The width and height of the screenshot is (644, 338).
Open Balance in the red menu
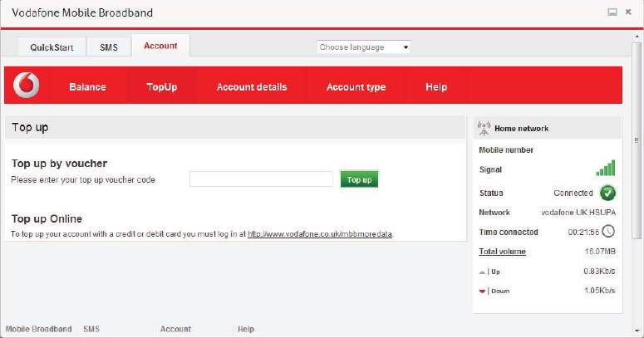87,86
